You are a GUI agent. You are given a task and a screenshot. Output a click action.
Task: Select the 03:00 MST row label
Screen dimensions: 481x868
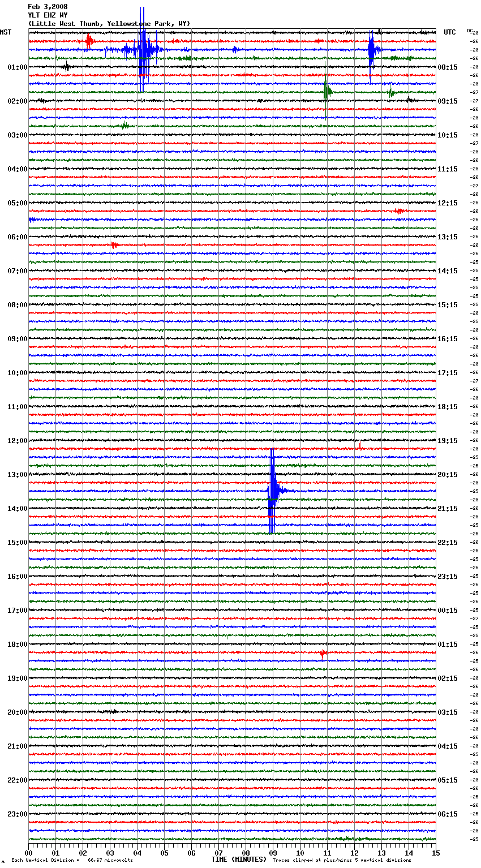coord(18,135)
